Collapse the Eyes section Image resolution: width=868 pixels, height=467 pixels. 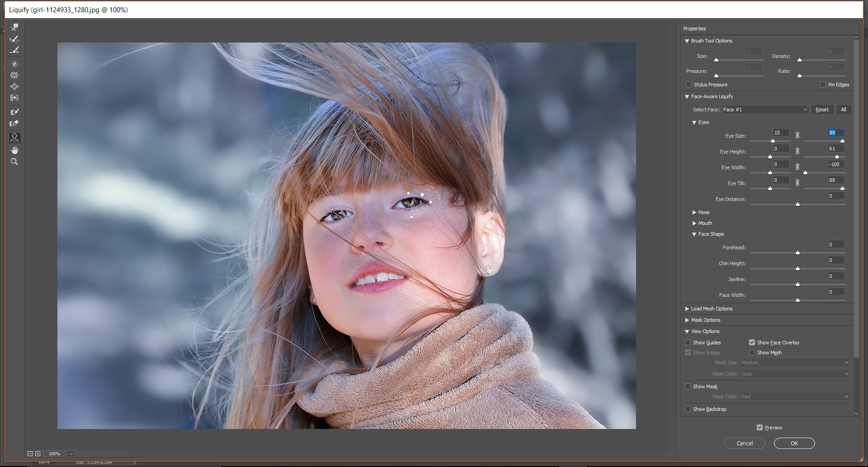pos(695,122)
